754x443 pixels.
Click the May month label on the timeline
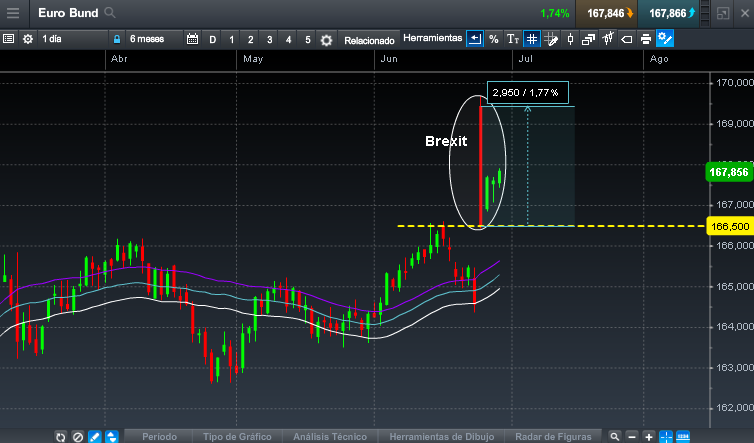tap(253, 59)
